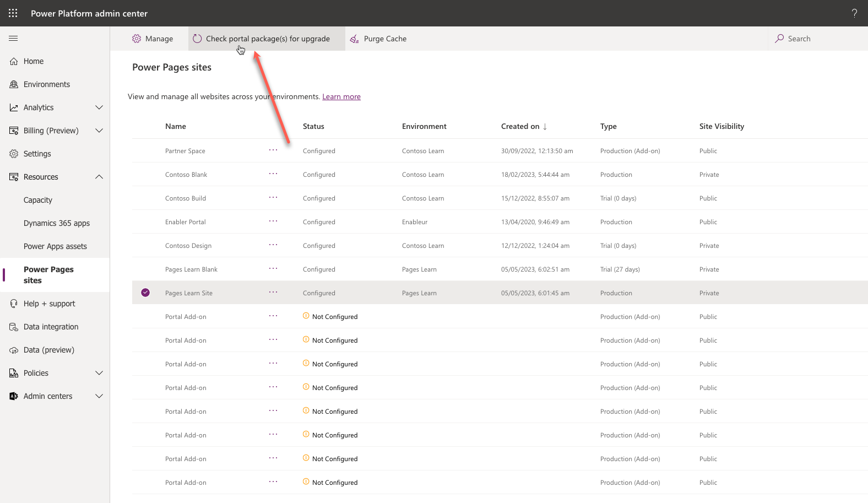
Task: Click the Help + support headset icon
Action: (14, 304)
